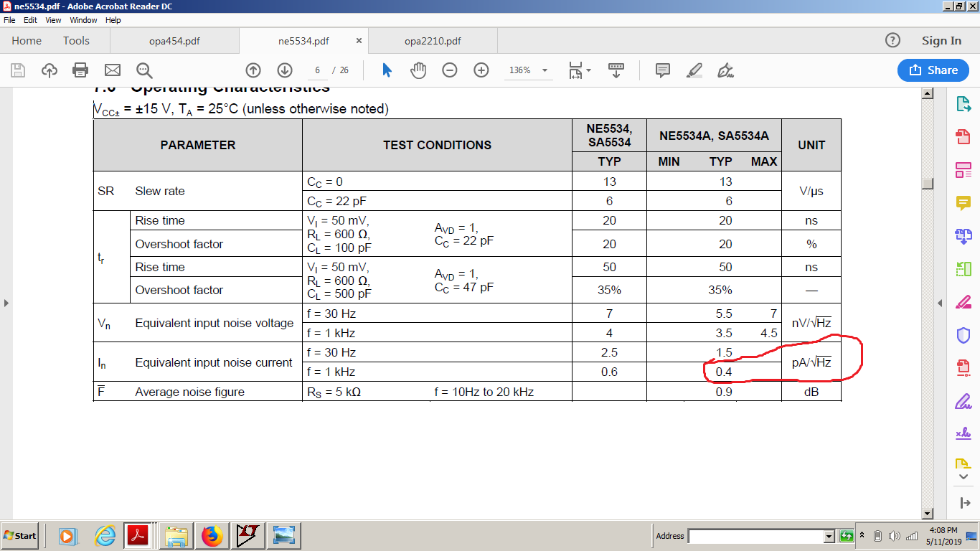Show hidden system tray icons arrow
The image size is (980, 551).
point(862,536)
